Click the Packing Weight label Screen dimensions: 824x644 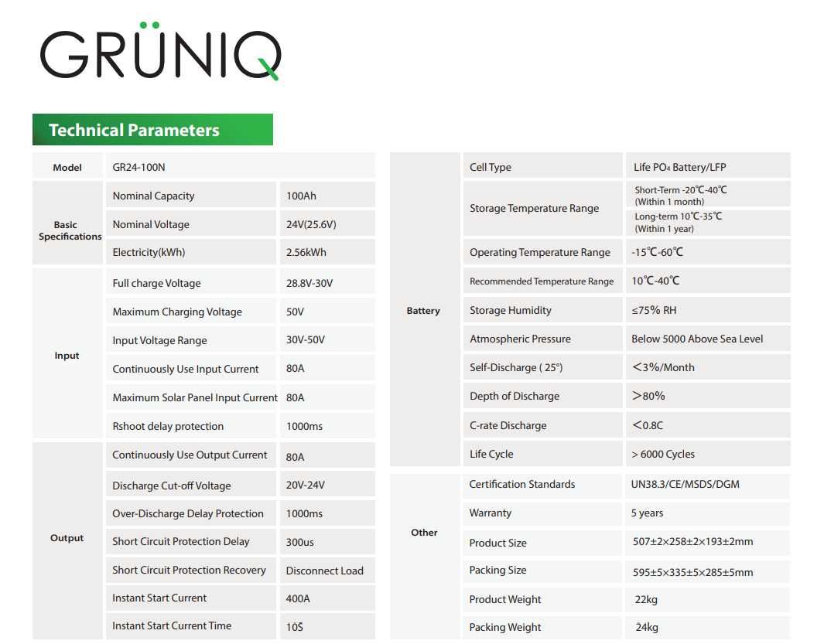coord(504,627)
